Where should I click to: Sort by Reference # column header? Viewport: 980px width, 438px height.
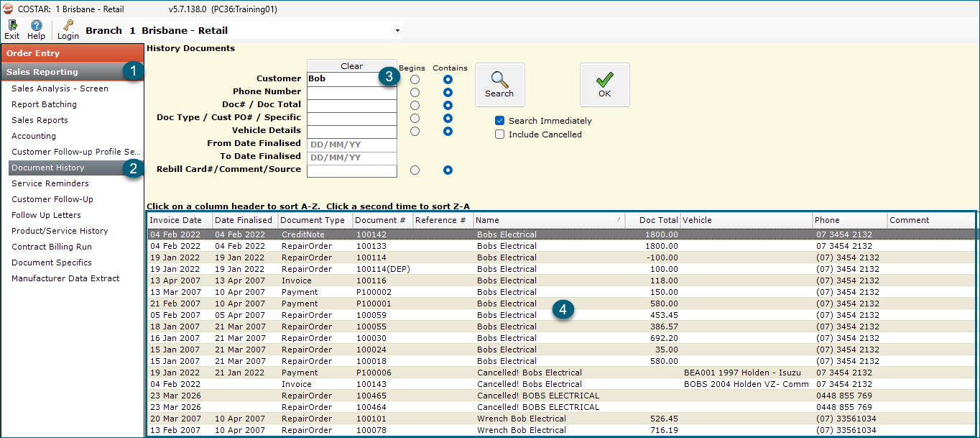click(443, 220)
